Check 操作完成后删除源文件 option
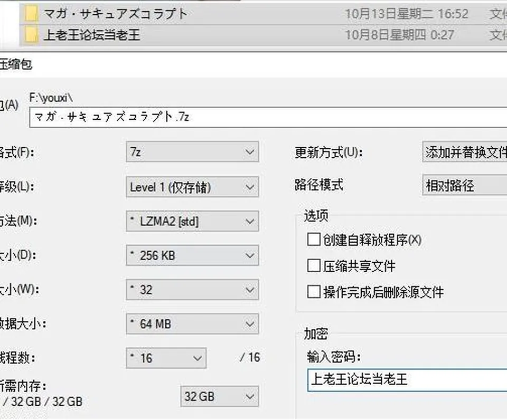507x420 pixels. coord(314,292)
